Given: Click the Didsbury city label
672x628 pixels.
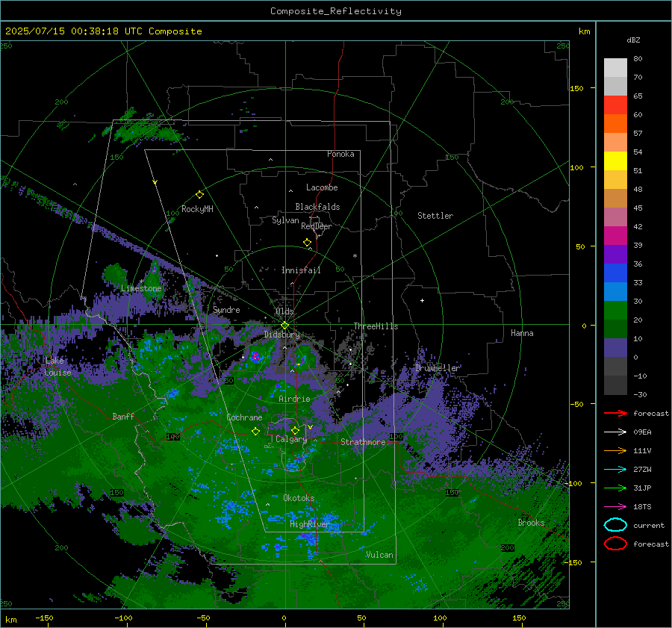Looking at the screenshot, I should [x=281, y=335].
